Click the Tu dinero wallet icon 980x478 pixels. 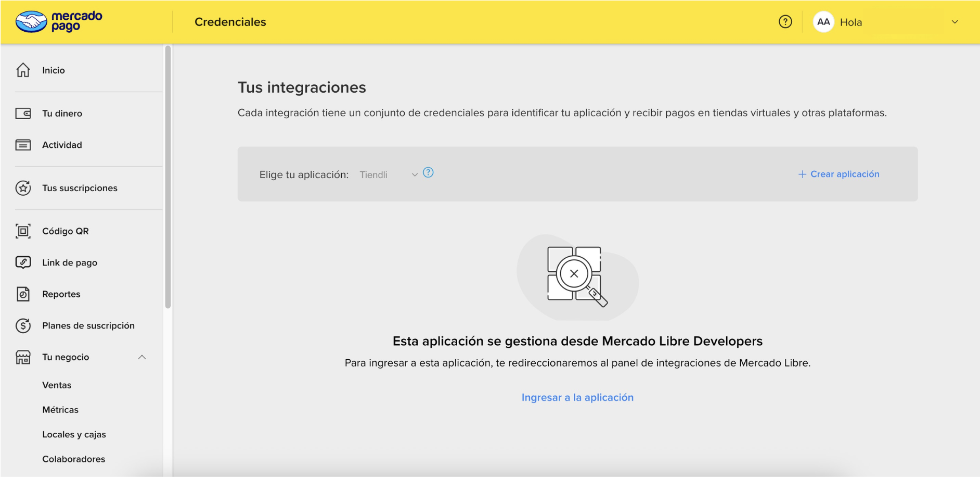pos(23,113)
